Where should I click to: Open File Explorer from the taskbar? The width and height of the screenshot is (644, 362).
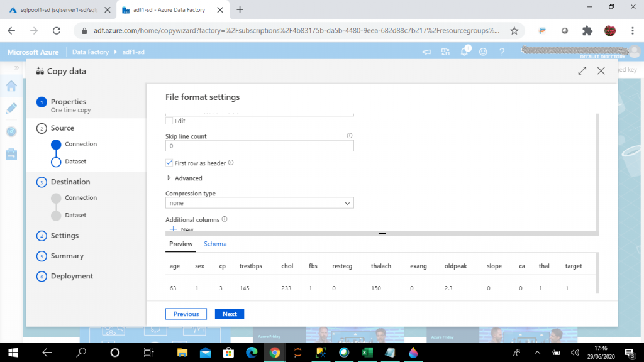point(182,353)
